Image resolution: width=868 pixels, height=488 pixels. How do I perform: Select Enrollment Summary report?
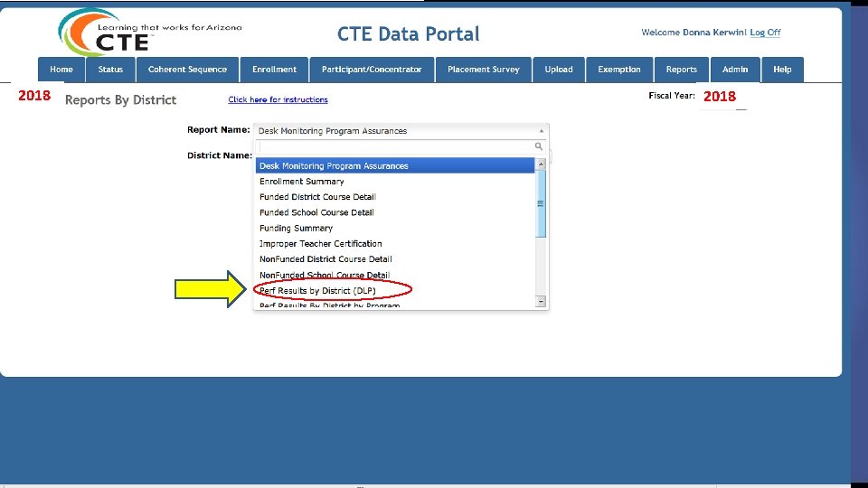click(395, 182)
